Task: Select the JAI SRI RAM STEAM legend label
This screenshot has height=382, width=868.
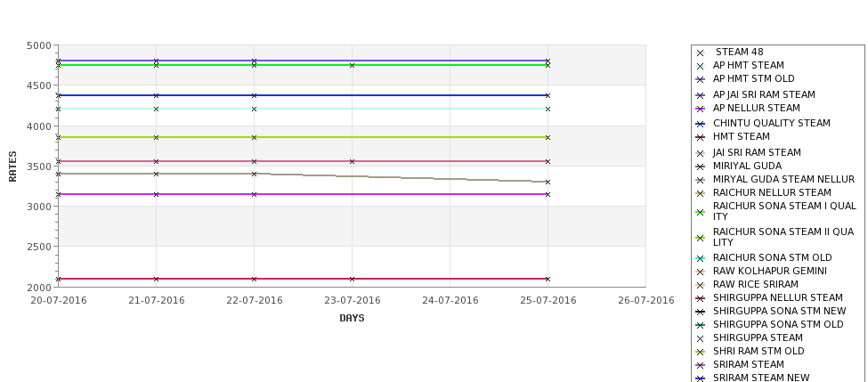Action: click(x=757, y=153)
